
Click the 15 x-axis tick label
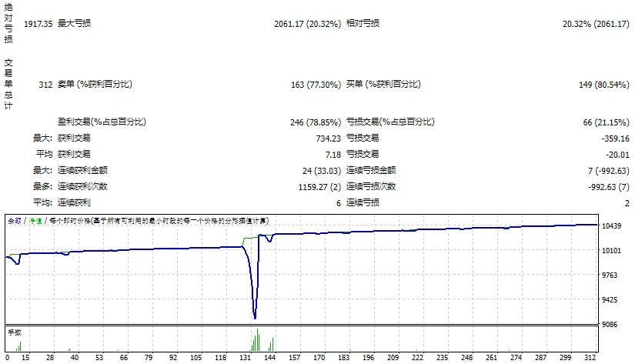(25, 357)
